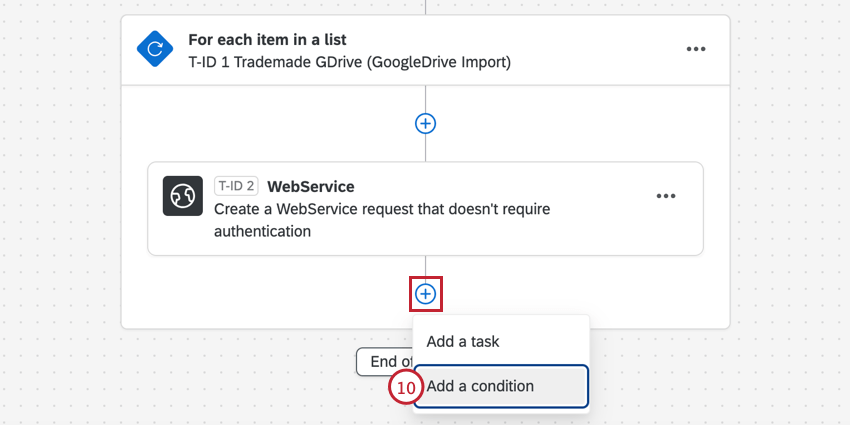Click the plus icon above the WebService task
This screenshot has width=850, height=425.
426,123
